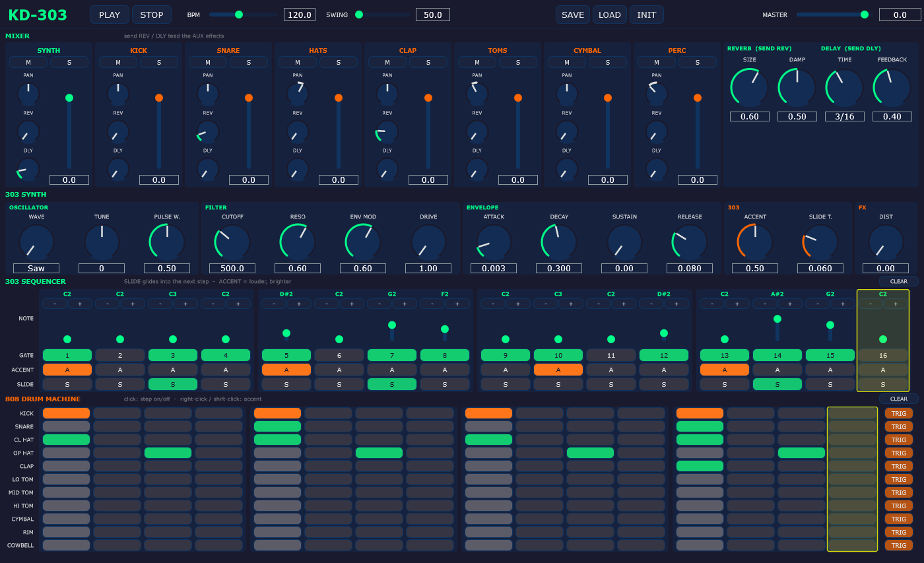Mute the CYMBAL mixer channel

pos(567,62)
